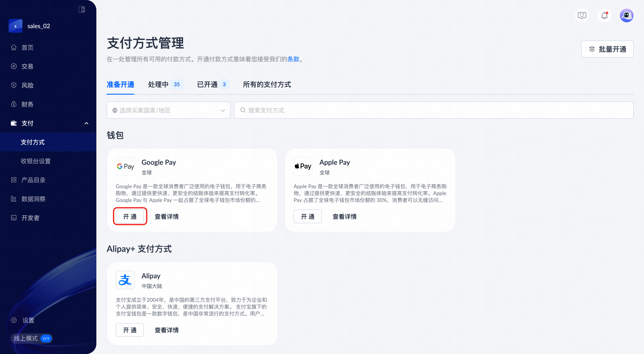Open 查看详情 for Google Pay
The width and height of the screenshot is (644, 354).
pyautogui.click(x=166, y=217)
